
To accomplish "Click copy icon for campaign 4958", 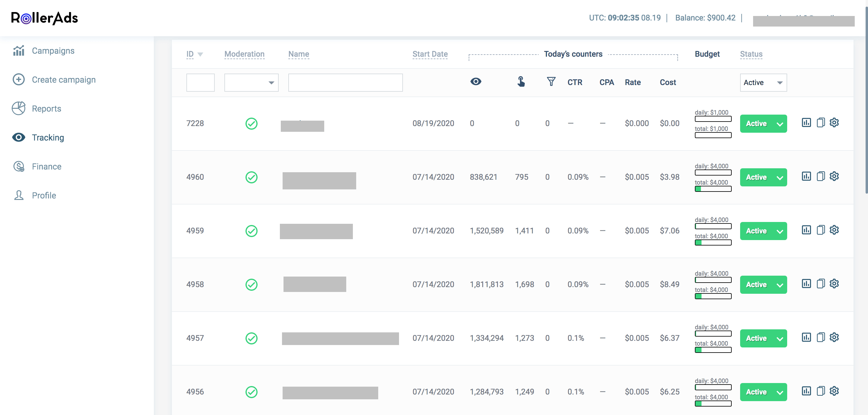I will [820, 284].
